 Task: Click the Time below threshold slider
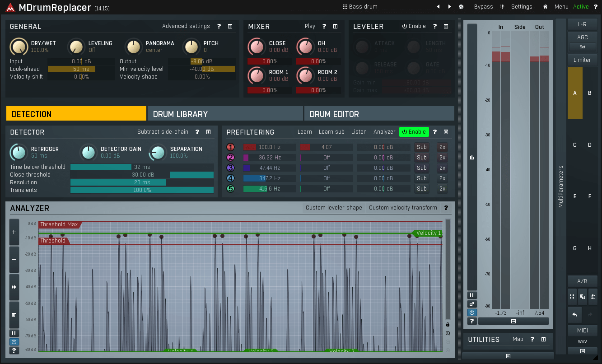tap(142, 167)
